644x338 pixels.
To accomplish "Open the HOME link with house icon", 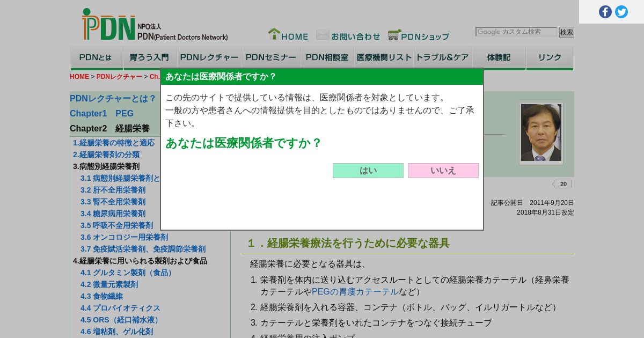I will (x=288, y=35).
